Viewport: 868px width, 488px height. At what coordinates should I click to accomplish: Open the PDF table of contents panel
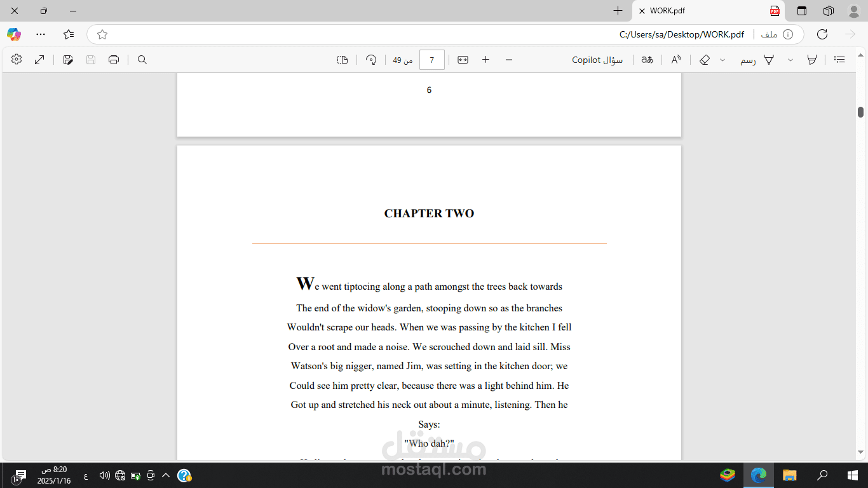coord(839,60)
